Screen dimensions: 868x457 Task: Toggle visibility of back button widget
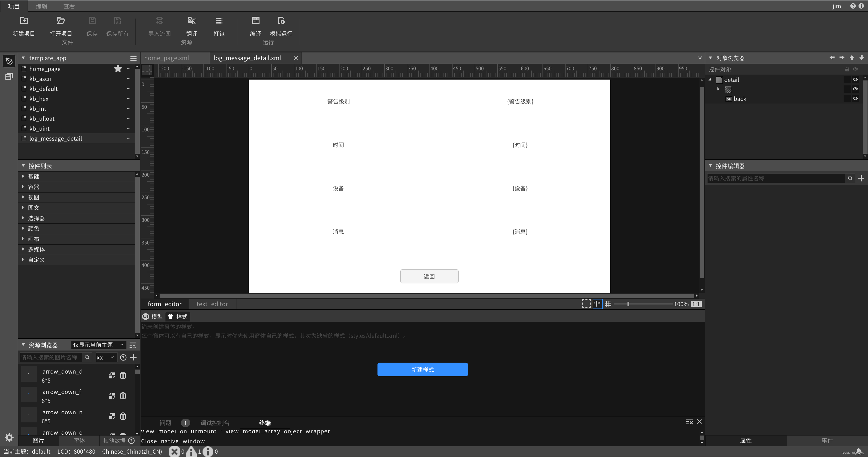(x=855, y=98)
